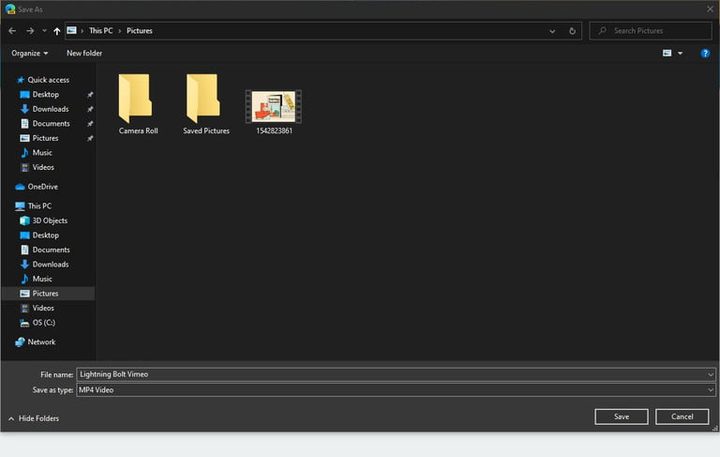
Task: Open recent locations dropdown arrow
Action: pyautogui.click(x=44, y=31)
